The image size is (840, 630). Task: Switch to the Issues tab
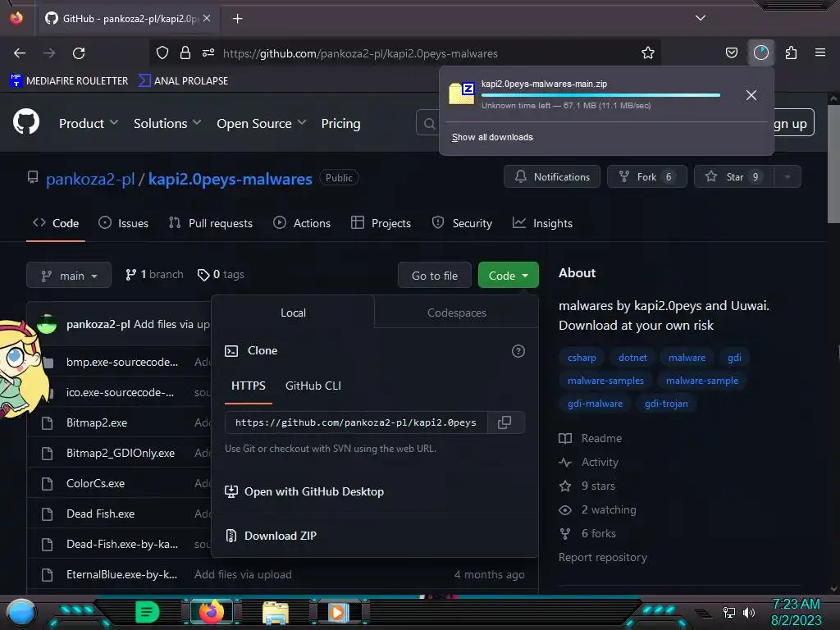(x=124, y=223)
